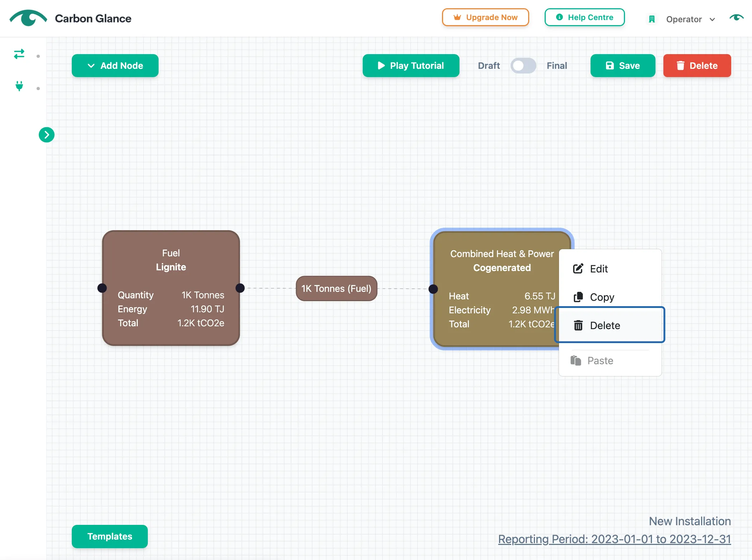Click the Fuel node's left connection handle

[x=102, y=288]
